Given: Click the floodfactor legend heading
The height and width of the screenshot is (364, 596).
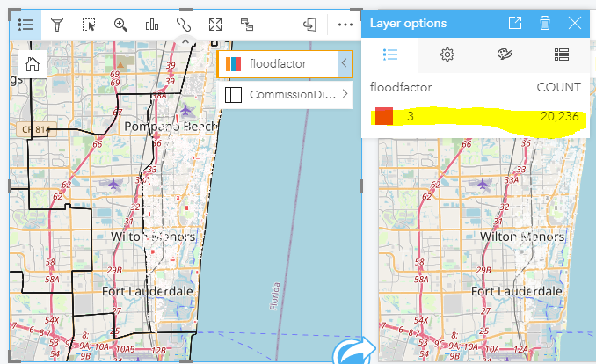Looking at the screenshot, I should (401, 87).
